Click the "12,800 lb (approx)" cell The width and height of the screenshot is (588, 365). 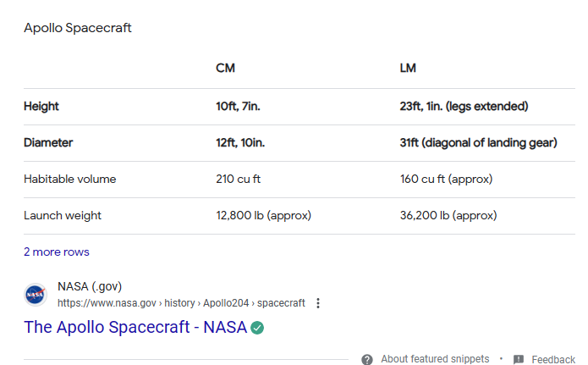(264, 216)
